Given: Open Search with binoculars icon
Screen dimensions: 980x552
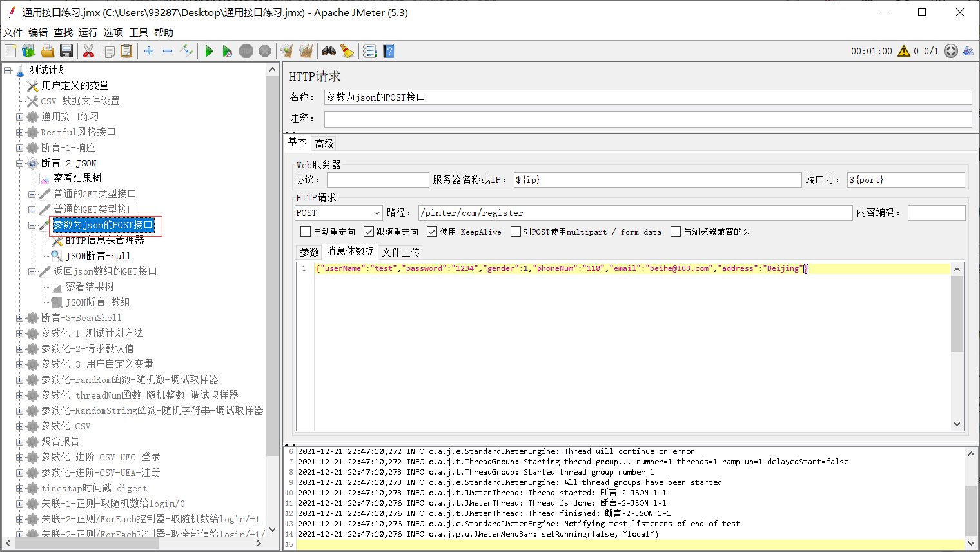Looking at the screenshot, I should coord(329,51).
